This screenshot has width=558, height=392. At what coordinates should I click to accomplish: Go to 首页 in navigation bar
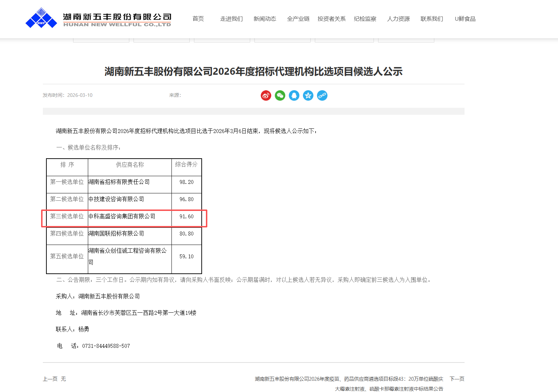pyautogui.click(x=198, y=19)
